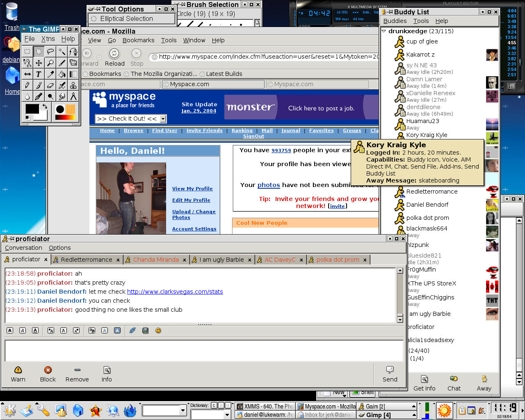Toggle italic formatting in Gaim conversation
The height and width of the screenshot is (420, 525).
[23, 331]
